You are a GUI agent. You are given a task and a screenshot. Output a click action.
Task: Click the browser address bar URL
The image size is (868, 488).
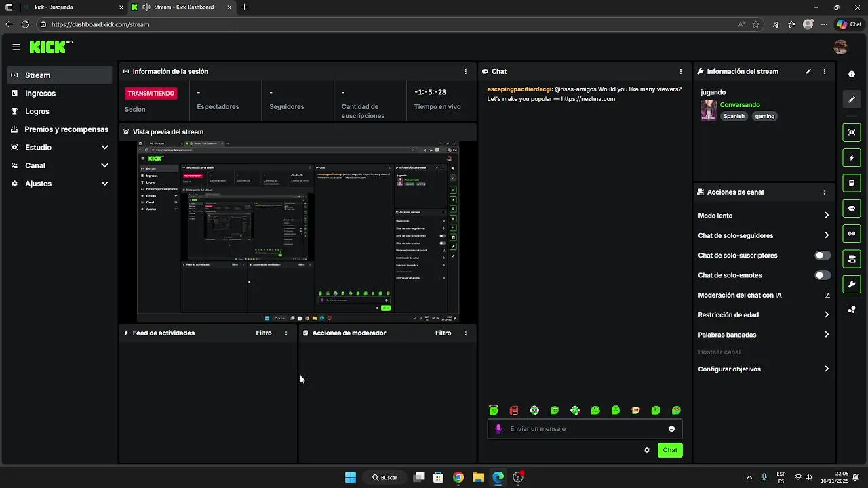(100, 24)
